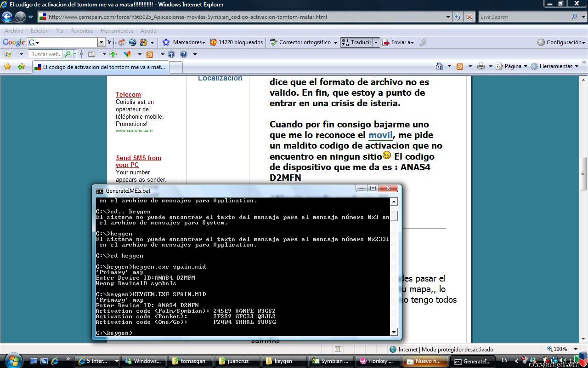The width and height of the screenshot is (588, 368).
Task: Switch to the Florikey taskbar window
Action: click(x=377, y=361)
